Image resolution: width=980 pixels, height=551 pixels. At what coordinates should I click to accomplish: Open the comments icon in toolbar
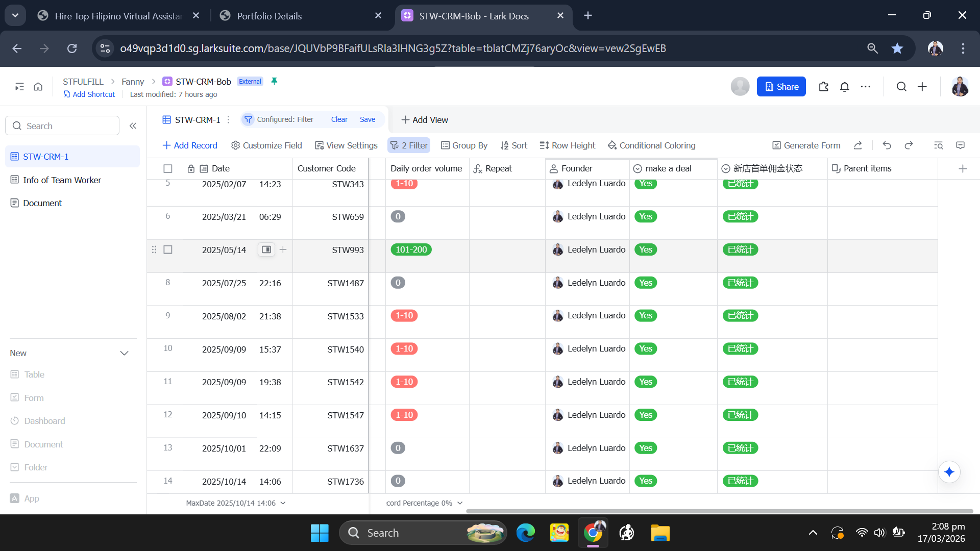[960, 145]
